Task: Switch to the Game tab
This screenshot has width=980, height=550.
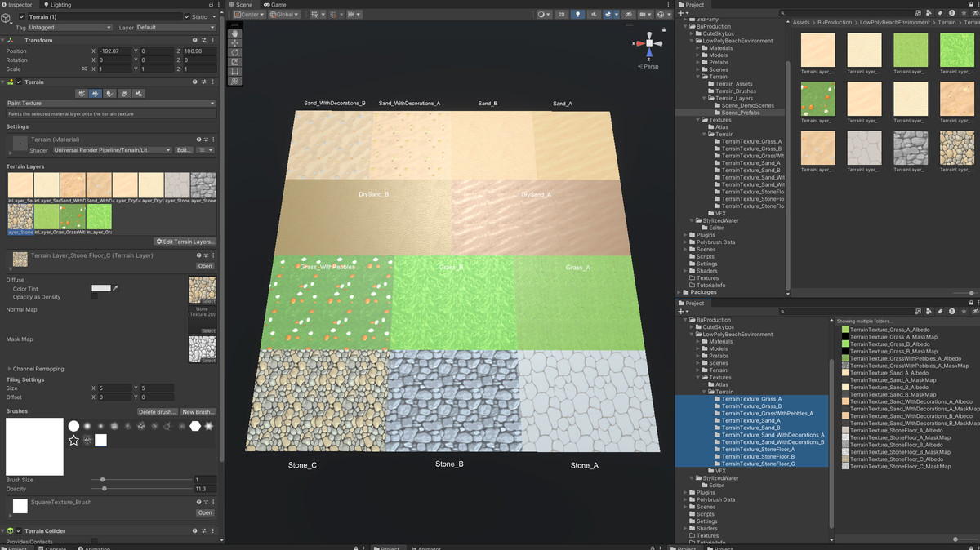Action: click(275, 5)
